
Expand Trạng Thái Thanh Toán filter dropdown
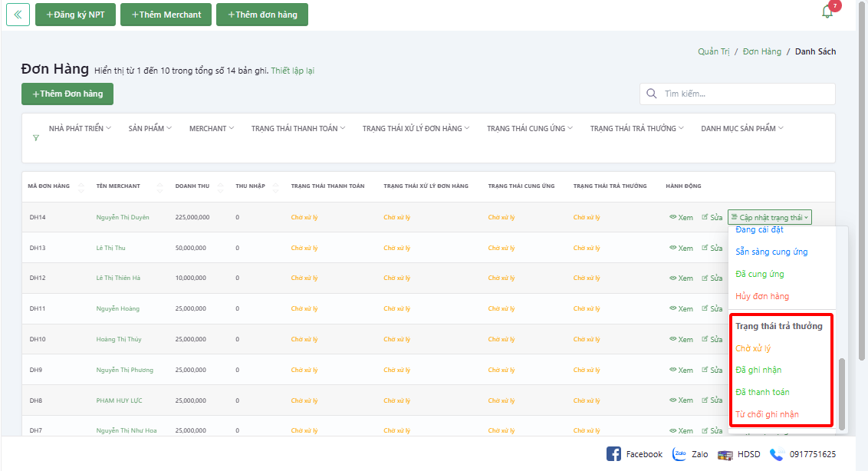pyautogui.click(x=298, y=128)
